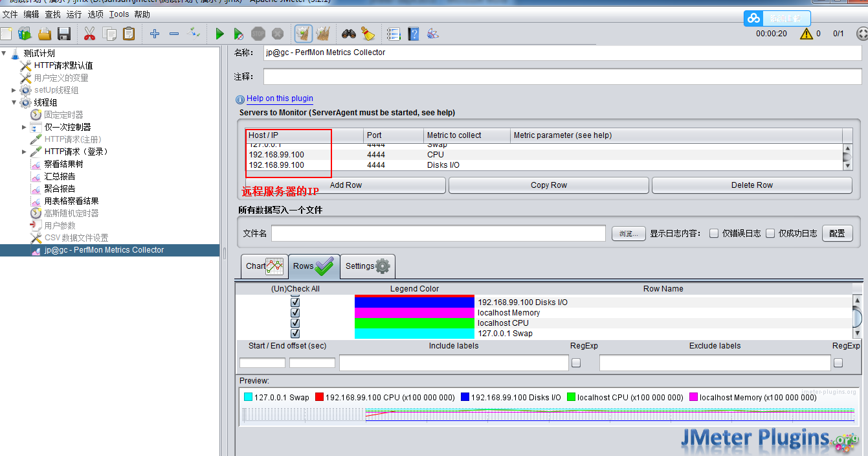The width and height of the screenshot is (868, 456).
Task: Open the Plugins Manager feather icon
Action: pos(433,34)
